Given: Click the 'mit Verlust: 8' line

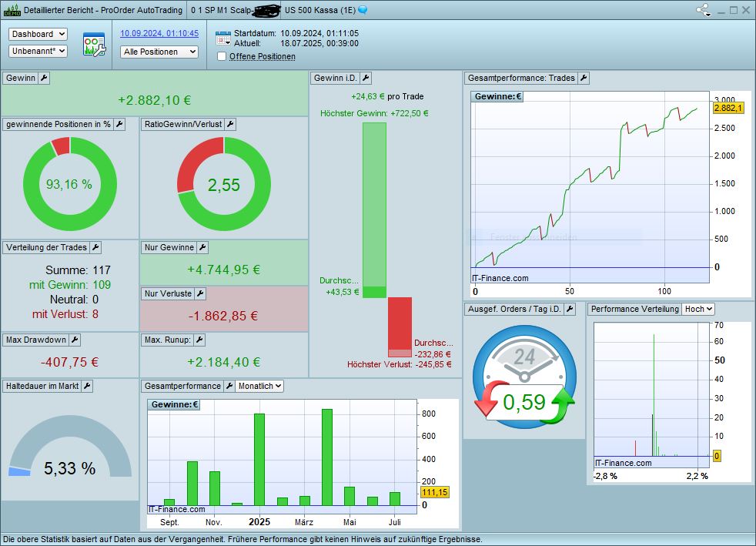Looking at the screenshot, I should coord(65,314).
